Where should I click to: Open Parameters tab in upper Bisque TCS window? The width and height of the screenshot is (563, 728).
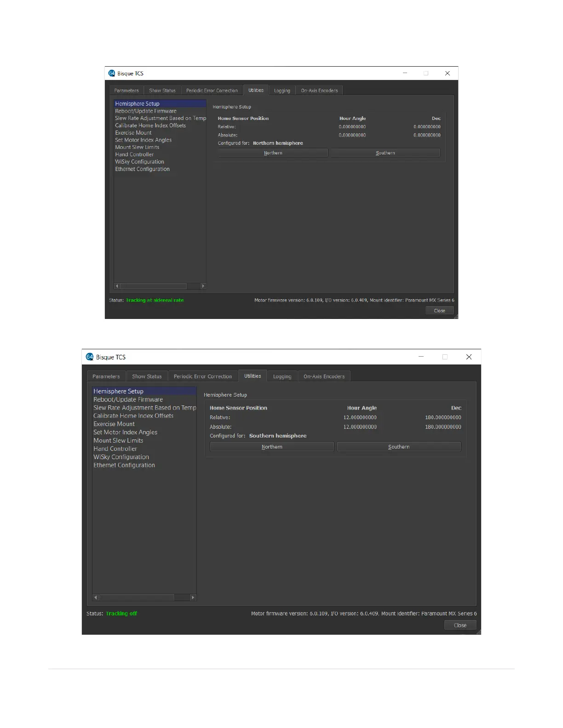tap(126, 91)
